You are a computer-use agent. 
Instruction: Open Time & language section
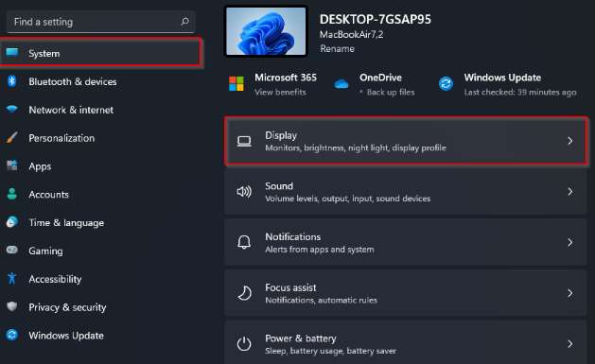66,222
